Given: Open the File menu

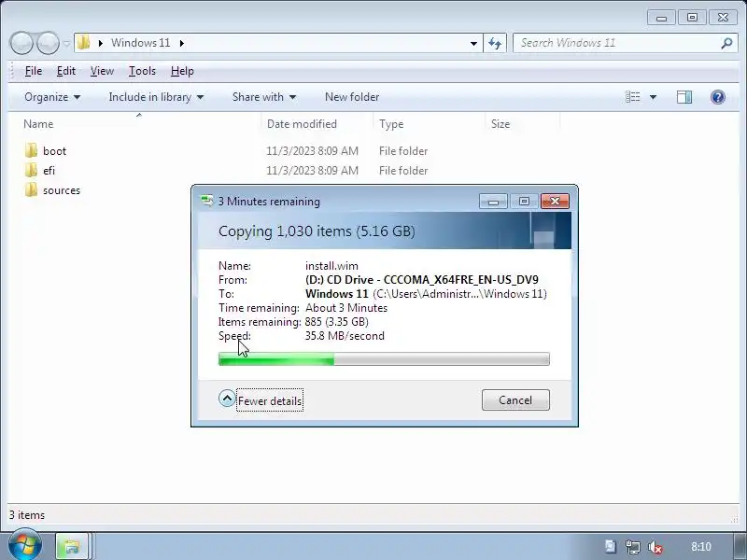Looking at the screenshot, I should click(34, 71).
